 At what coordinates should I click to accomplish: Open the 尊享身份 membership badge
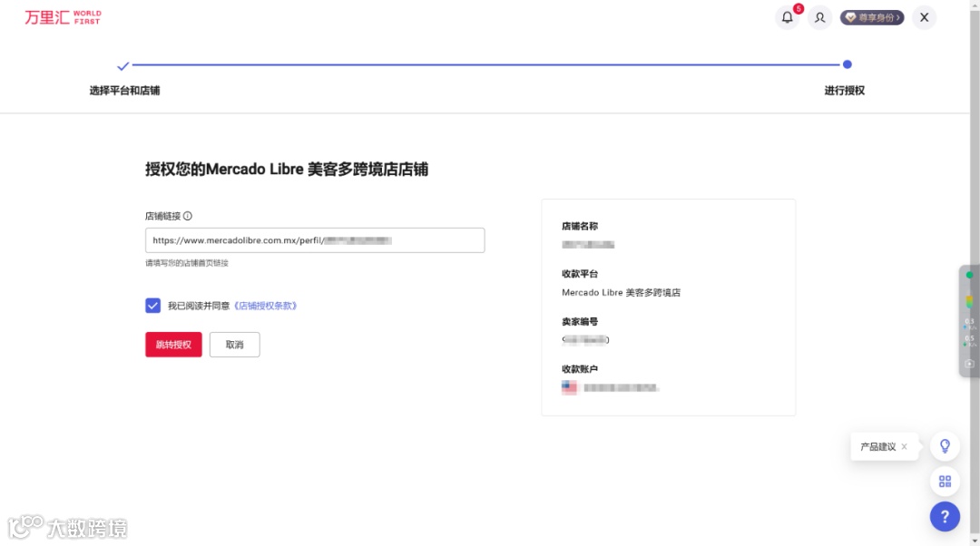(x=872, y=17)
